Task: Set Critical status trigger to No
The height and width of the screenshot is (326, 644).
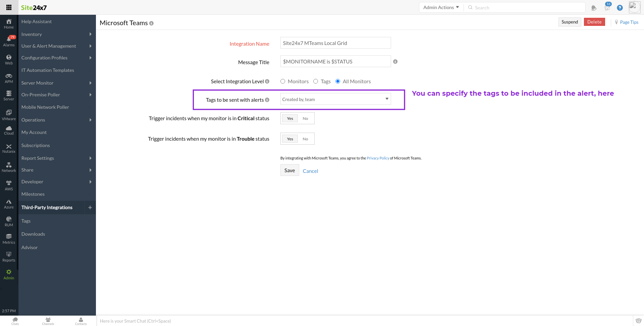Action: 305,119
